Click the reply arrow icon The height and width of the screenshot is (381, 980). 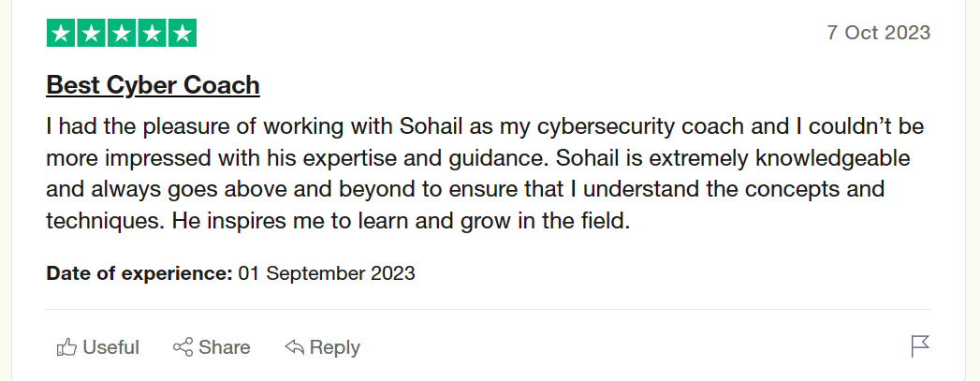[295, 347]
